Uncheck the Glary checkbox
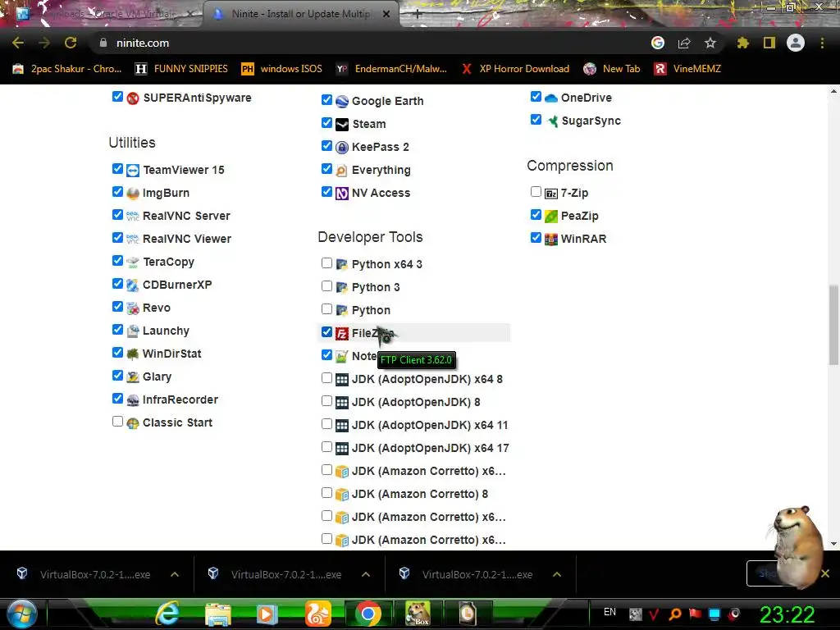The height and width of the screenshot is (630, 840). 118,376
